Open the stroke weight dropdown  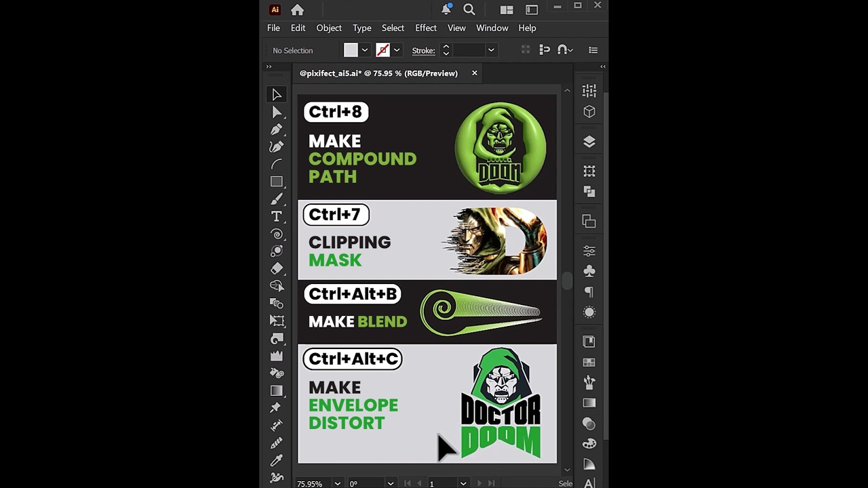tap(491, 50)
